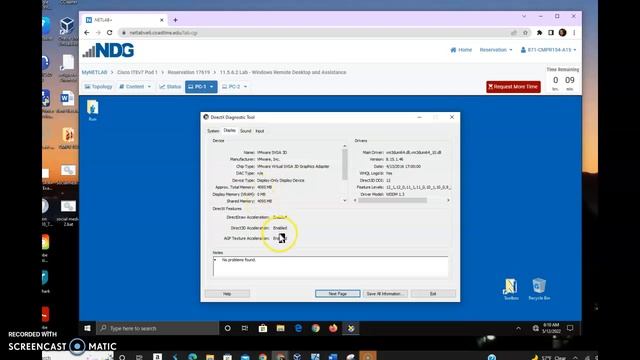
Task: Open Chrome extensions puzzle icon
Action: (x=540, y=33)
